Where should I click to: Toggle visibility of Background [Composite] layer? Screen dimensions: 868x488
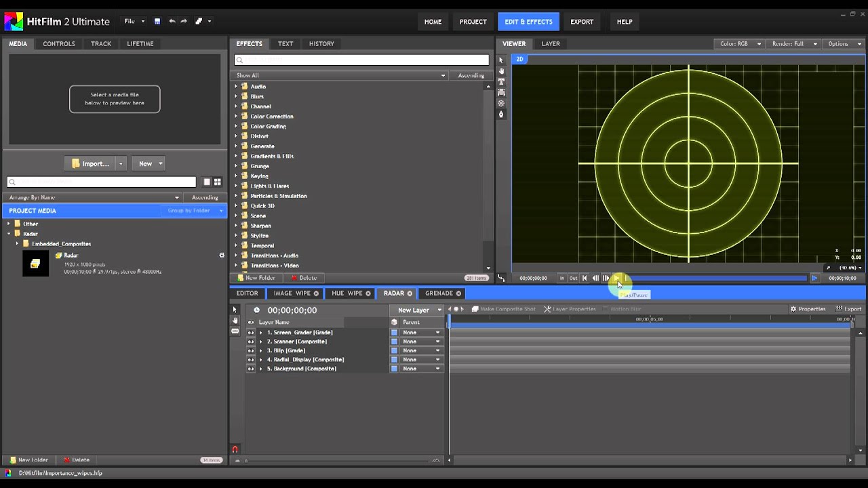(x=251, y=369)
